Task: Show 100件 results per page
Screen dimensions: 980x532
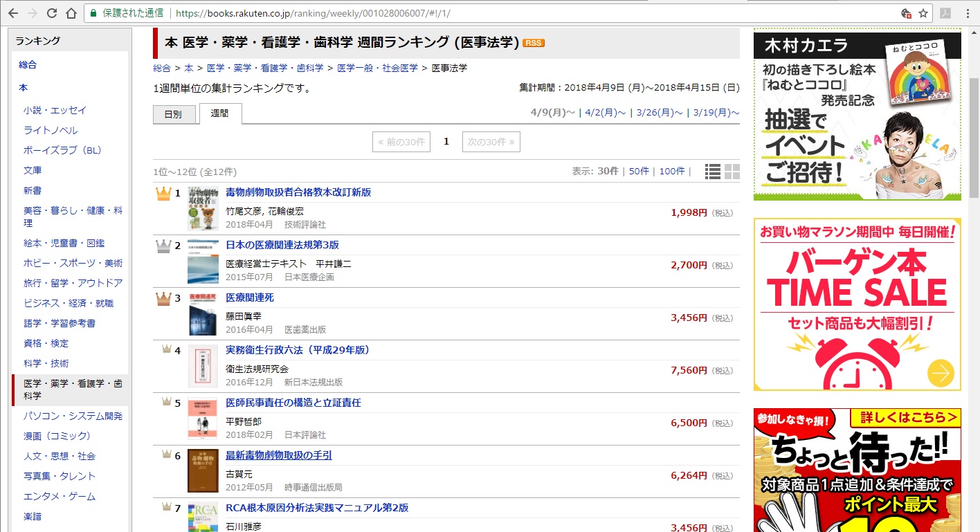Action: [x=672, y=172]
